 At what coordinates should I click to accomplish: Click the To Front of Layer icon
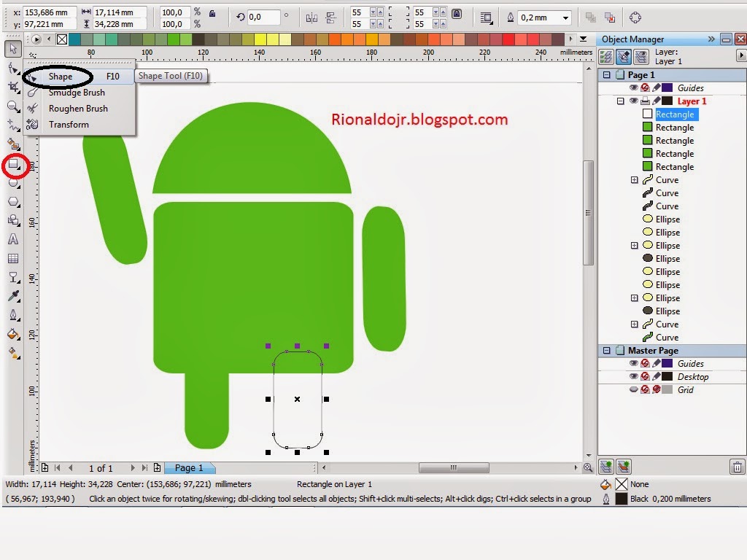coord(591,17)
